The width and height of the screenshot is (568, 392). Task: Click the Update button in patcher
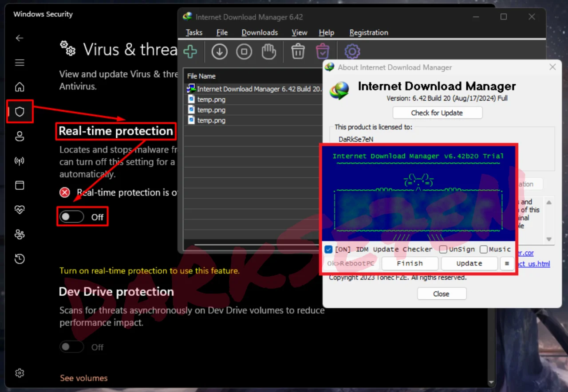[x=469, y=263]
